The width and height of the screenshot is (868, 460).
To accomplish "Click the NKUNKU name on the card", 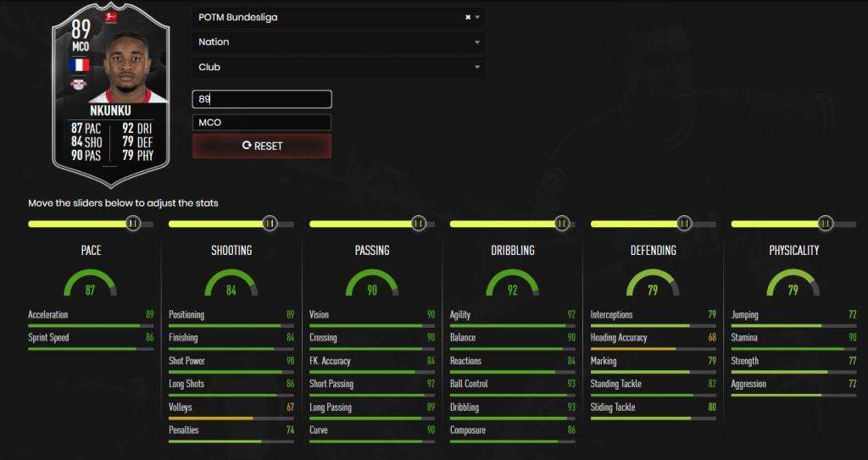I will (x=110, y=110).
